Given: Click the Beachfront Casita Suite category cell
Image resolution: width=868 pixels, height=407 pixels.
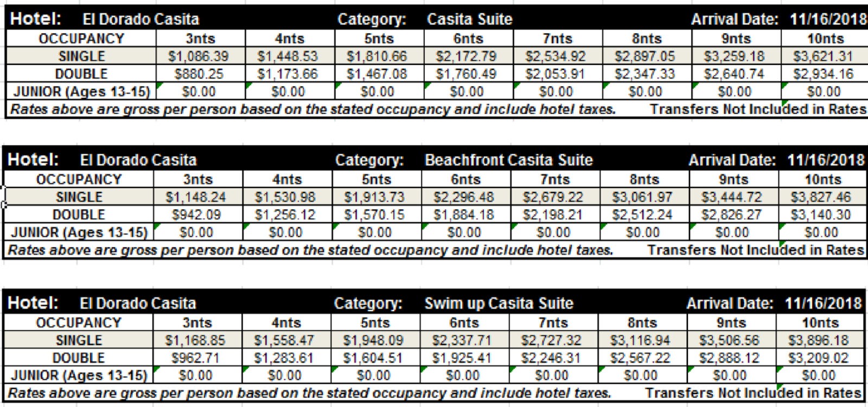Looking at the screenshot, I should click(509, 160).
